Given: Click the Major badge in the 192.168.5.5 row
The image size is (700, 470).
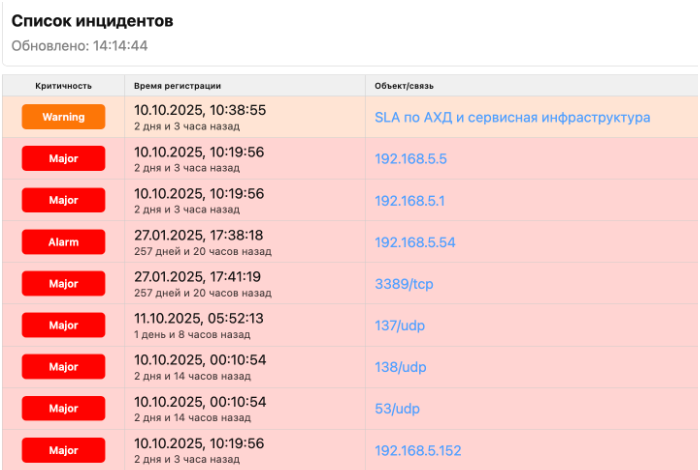Looking at the screenshot, I should tap(63, 159).
